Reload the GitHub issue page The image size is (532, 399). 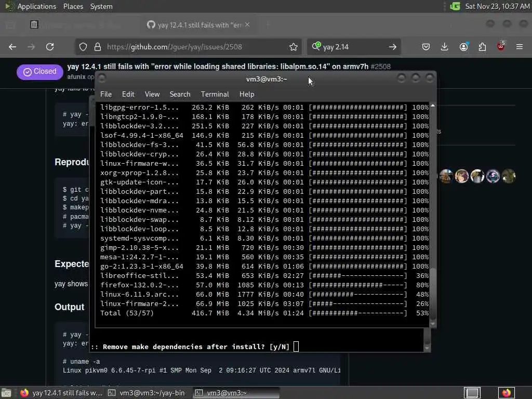[50, 47]
